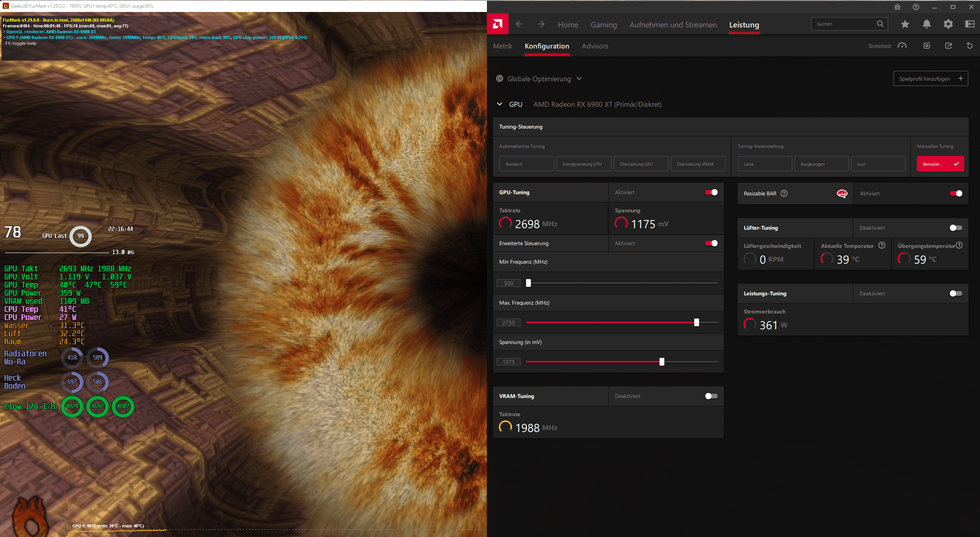Click the globe icon beside Globale Optimierung
The image size is (980, 537).
click(x=500, y=78)
